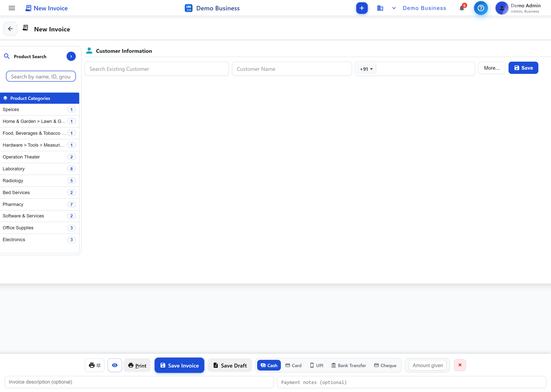Select Bank Transfer payment method
551x392 pixels.
coord(349,365)
